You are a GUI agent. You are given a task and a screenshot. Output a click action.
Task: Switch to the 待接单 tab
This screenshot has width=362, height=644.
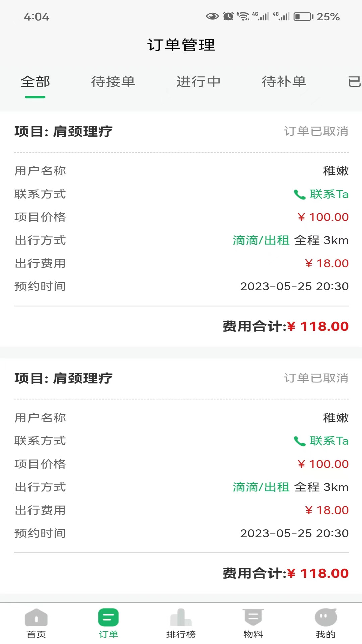(113, 82)
